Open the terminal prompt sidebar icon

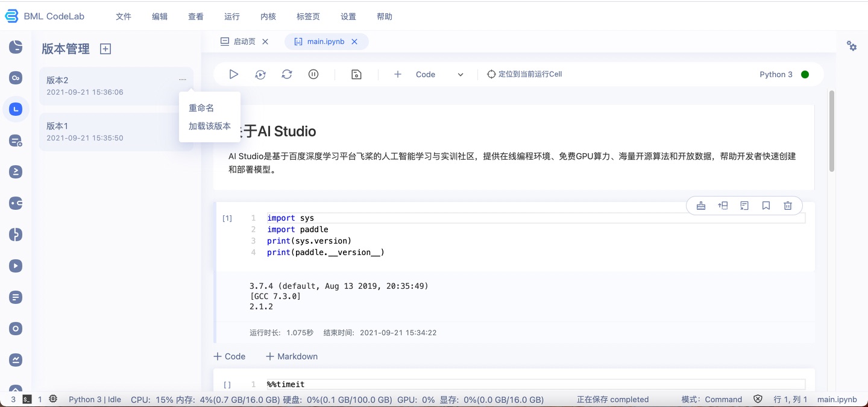[x=16, y=172]
